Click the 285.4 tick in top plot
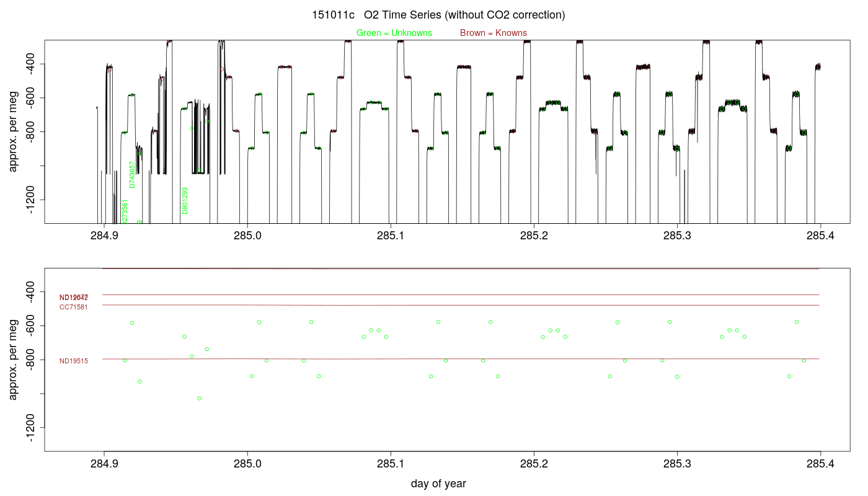Image resolution: width=868 pixels, height=496 pixels. click(x=821, y=236)
